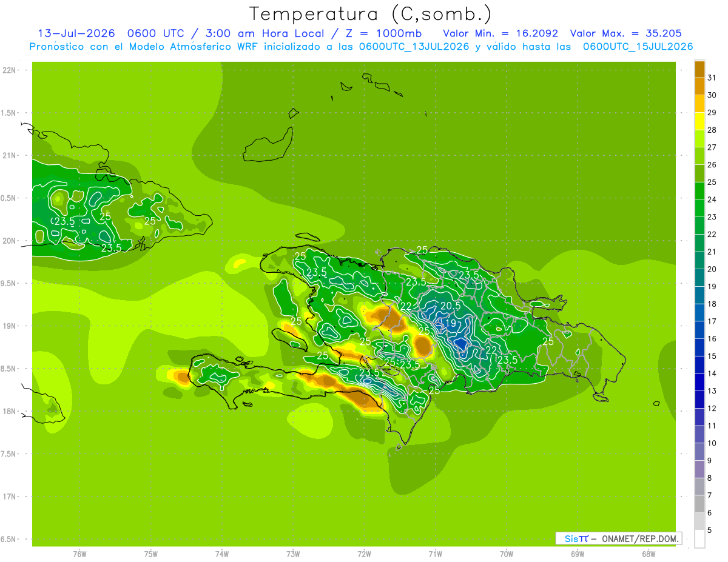Click the "22N" latitude axis label
Viewport: 728px width, 562px height.
(10, 70)
